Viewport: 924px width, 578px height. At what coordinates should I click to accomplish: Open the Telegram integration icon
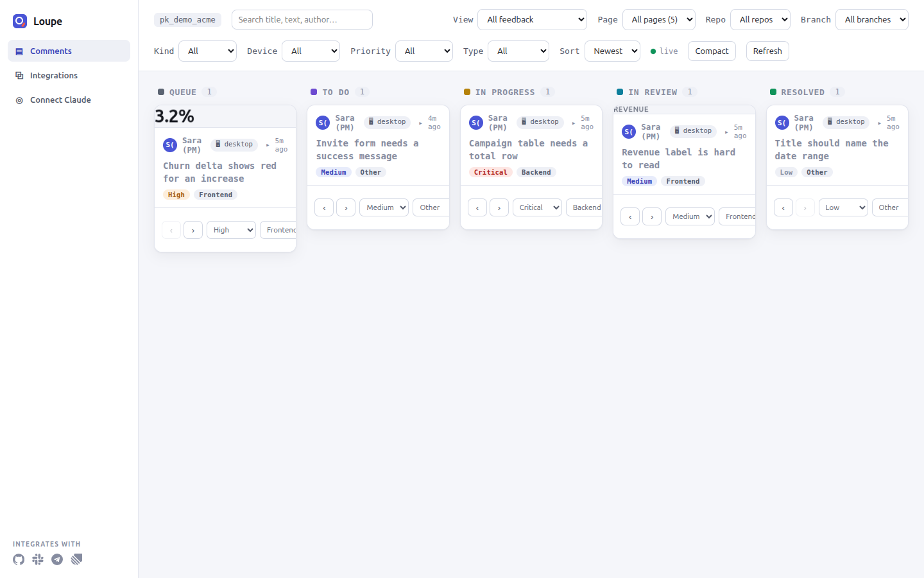[x=57, y=559]
